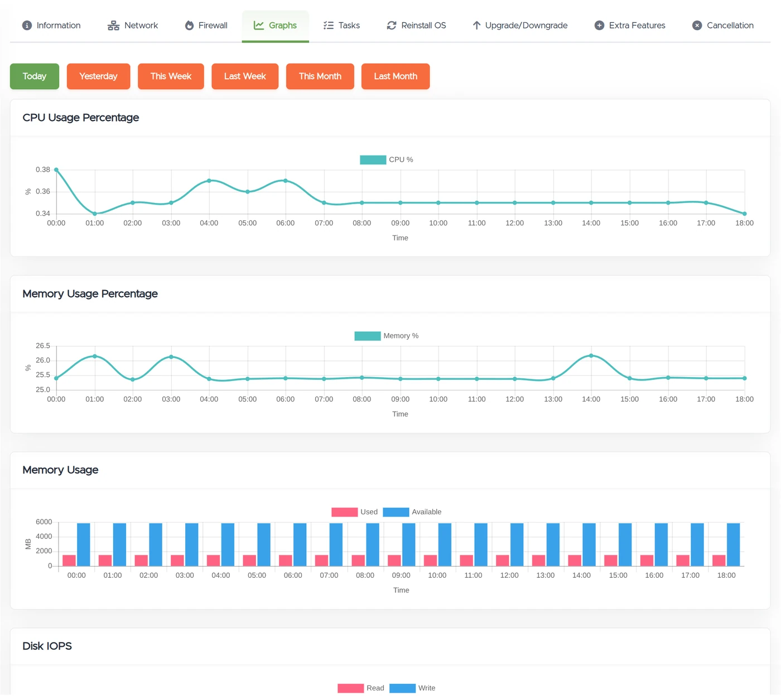Click the Memory % legend label
Image resolution: width=781 pixels, height=700 pixels.
click(401, 336)
